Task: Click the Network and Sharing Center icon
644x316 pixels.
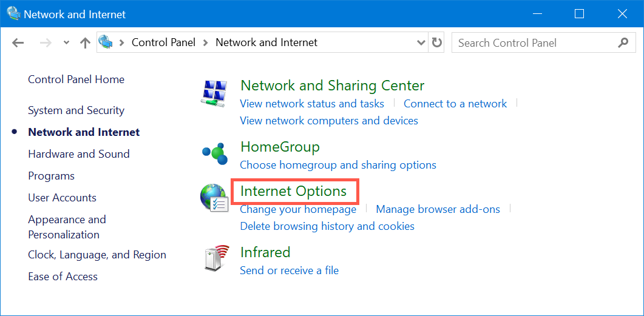Action: (214, 93)
